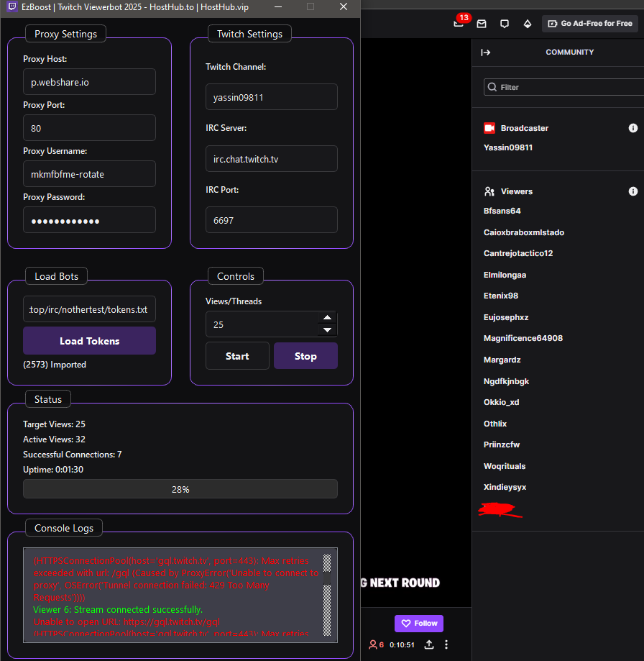Click viewer Okkio_xd
This screenshot has width=644, height=661.
(501, 402)
